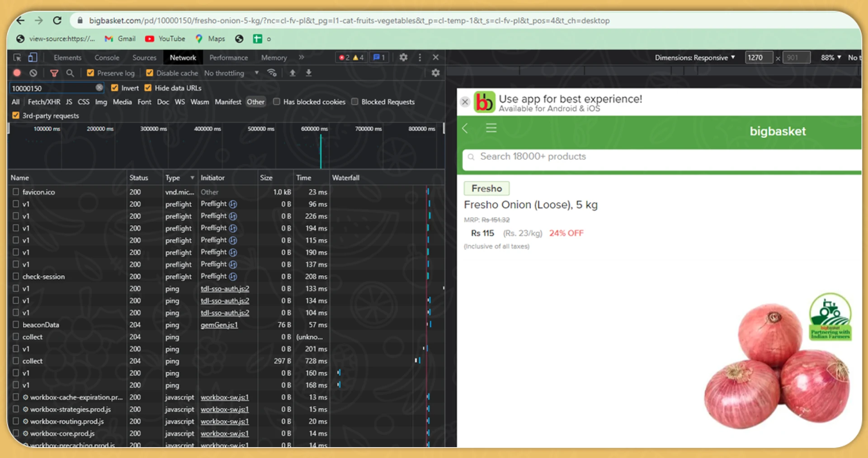Screen dimensions: 868x458
Task: Open the bigbasket hamburger menu
Action: (491, 129)
